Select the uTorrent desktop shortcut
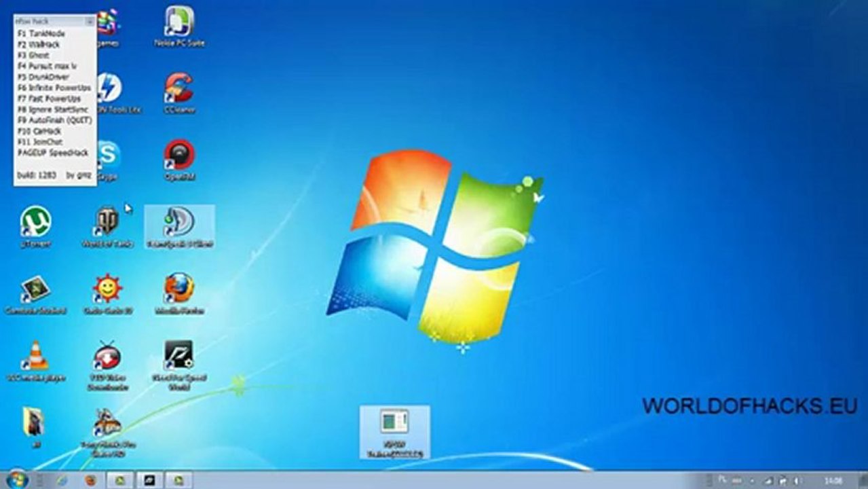 tap(36, 227)
